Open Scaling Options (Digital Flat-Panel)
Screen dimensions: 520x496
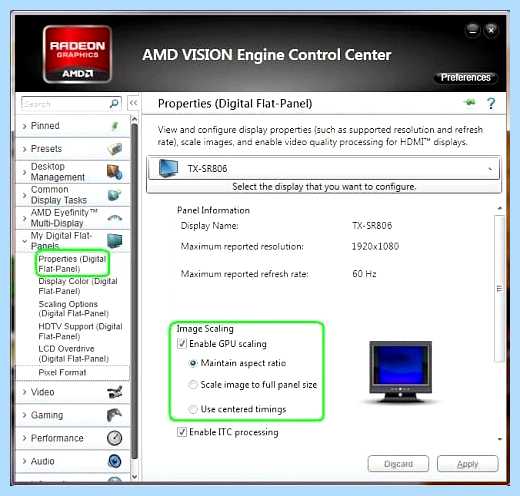[73, 309]
